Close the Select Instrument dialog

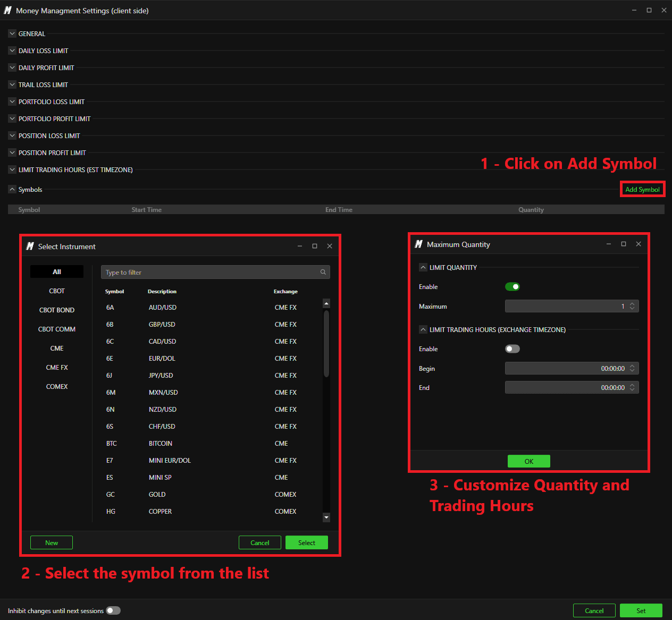coord(330,246)
